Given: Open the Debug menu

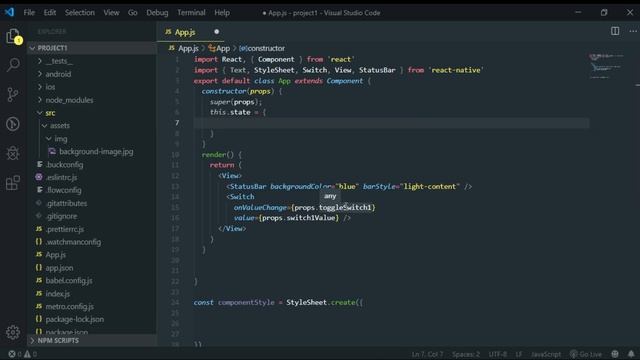Looking at the screenshot, I should pos(157,13).
